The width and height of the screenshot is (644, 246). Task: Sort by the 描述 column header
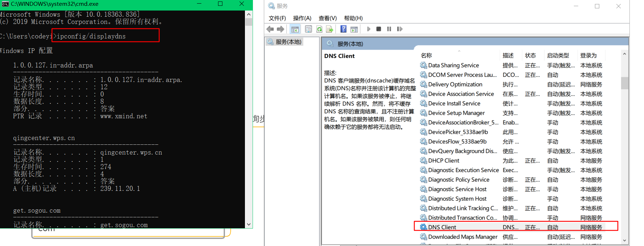point(511,55)
